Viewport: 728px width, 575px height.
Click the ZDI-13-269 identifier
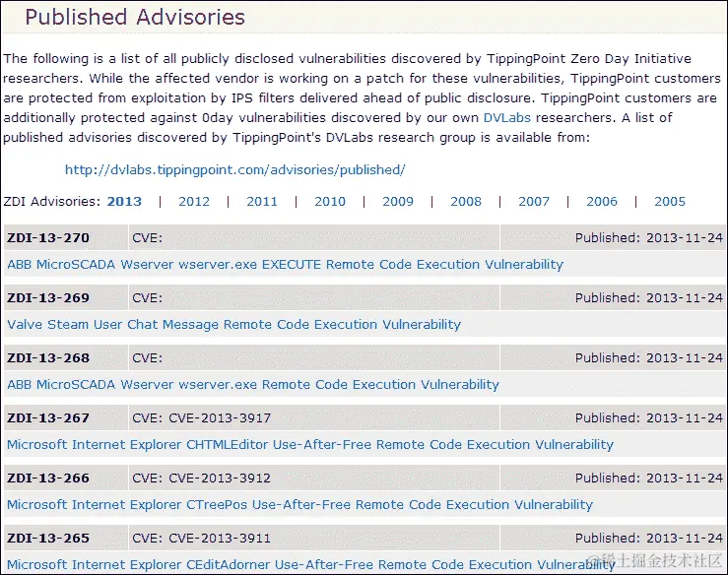coord(48,298)
